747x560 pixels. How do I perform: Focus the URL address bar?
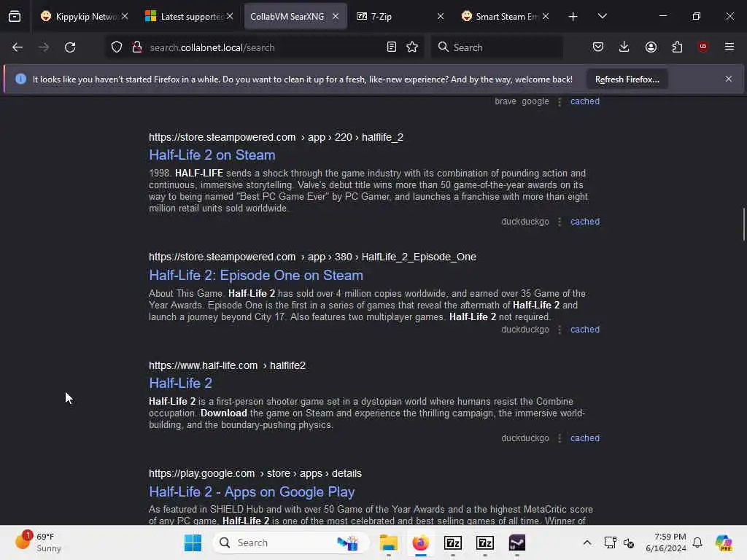tap(264, 47)
